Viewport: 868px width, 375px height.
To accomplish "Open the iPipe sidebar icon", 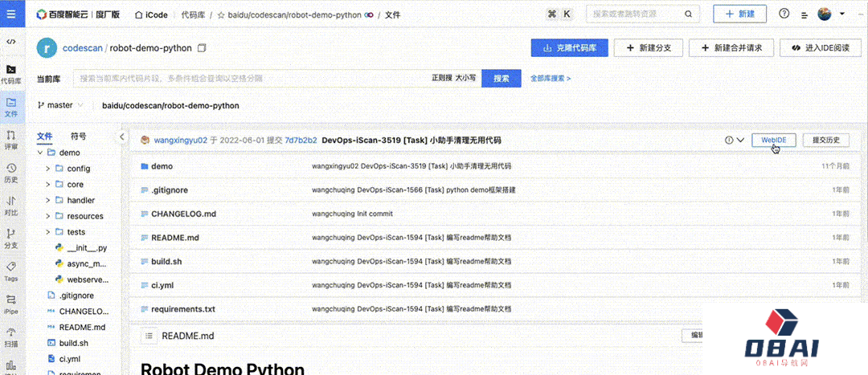I will (11, 303).
